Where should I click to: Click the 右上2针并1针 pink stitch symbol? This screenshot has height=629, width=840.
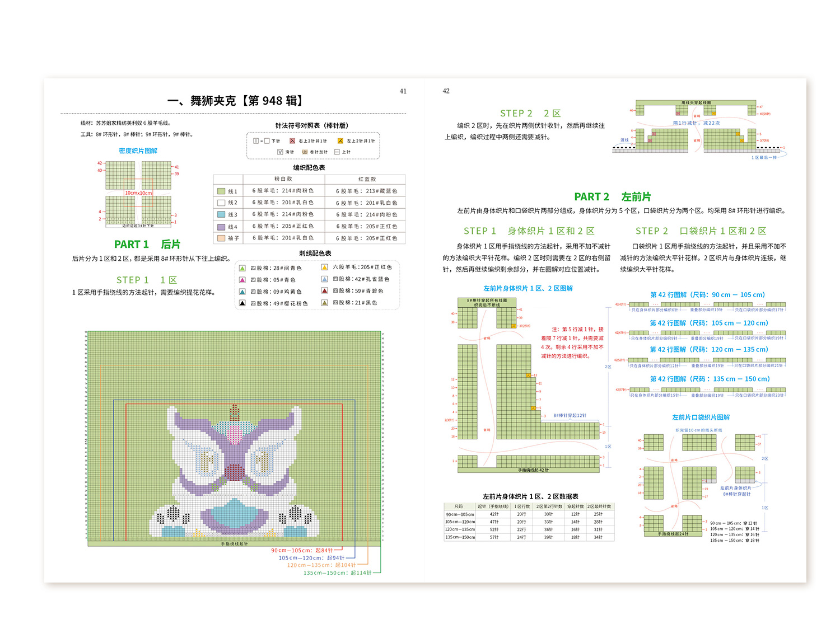coord(292,141)
